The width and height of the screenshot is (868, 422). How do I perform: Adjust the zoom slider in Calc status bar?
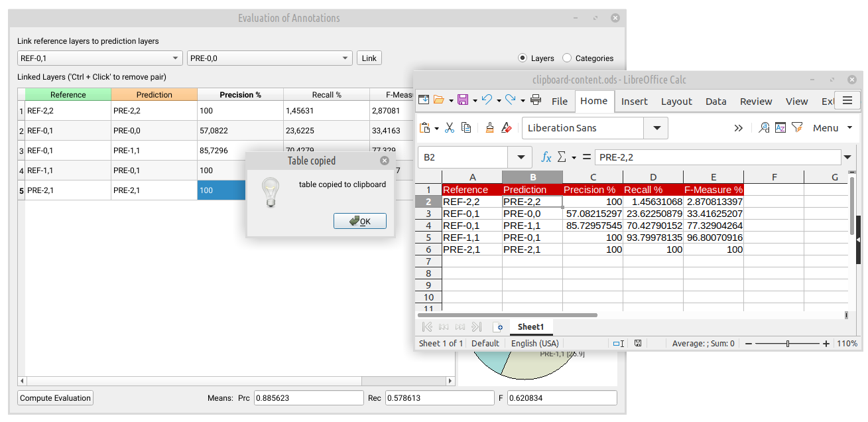[x=787, y=344]
